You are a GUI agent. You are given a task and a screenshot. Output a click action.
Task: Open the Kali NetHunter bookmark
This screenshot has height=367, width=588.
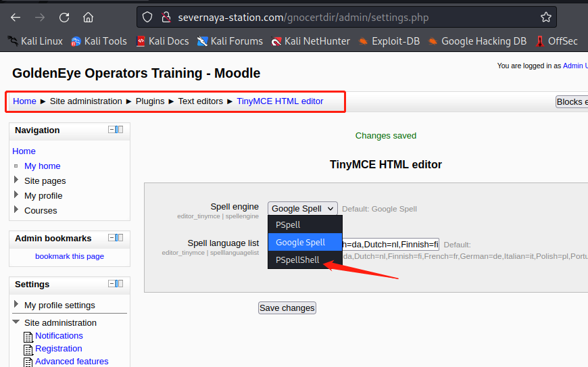tap(310, 41)
